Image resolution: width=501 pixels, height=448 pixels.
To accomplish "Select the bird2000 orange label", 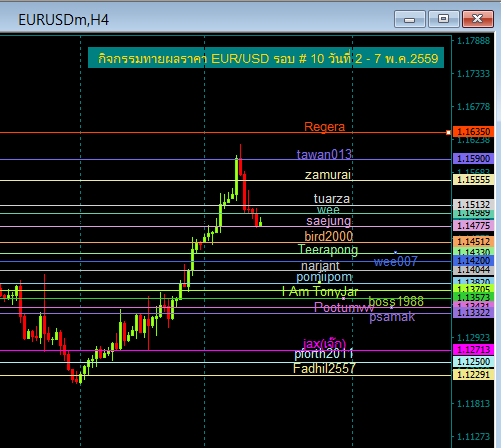I will [328, 236].
